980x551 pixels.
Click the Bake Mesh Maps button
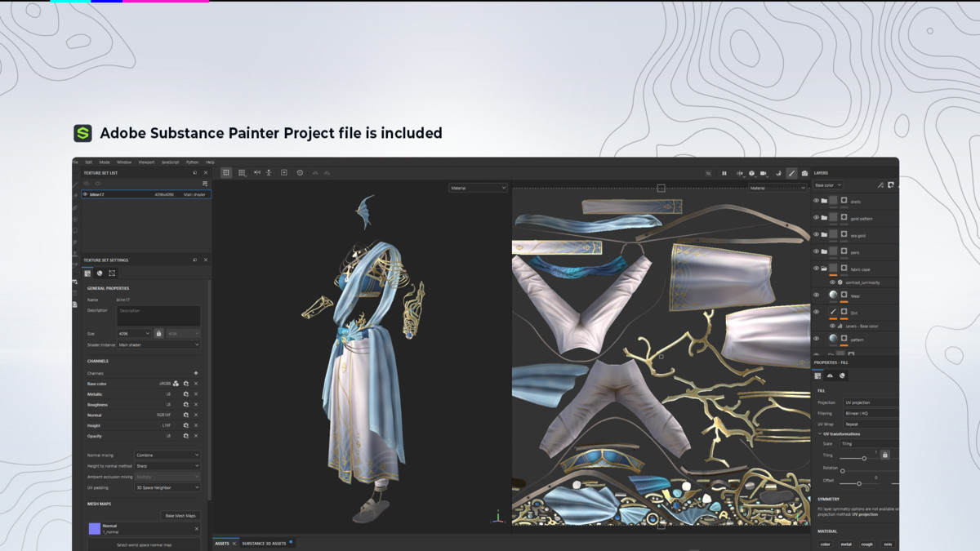click(x=180, y=516)
